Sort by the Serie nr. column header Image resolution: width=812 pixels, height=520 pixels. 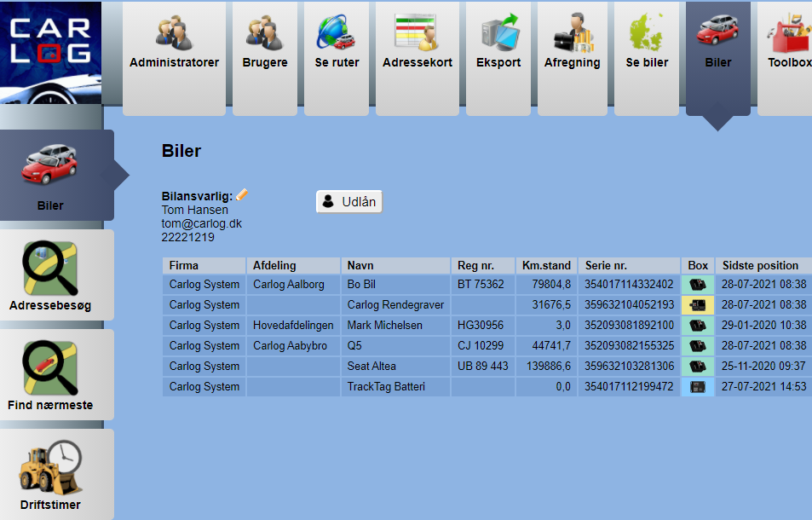629,266
